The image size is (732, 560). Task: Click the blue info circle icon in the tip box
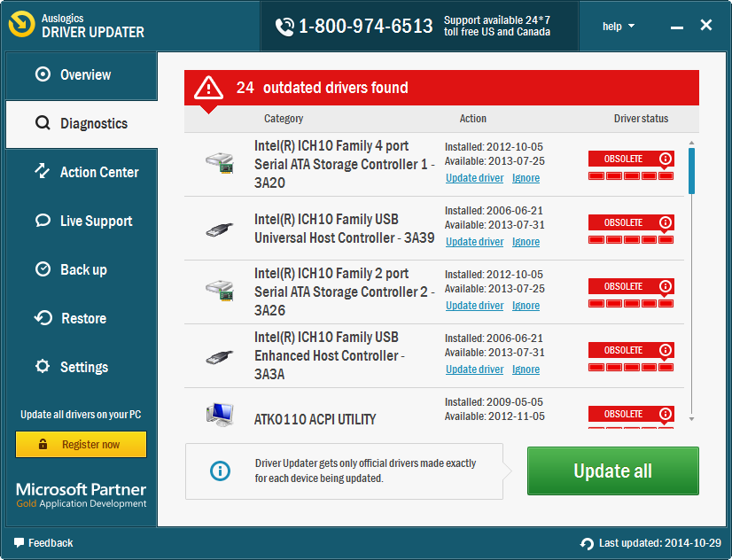(220, 471)
